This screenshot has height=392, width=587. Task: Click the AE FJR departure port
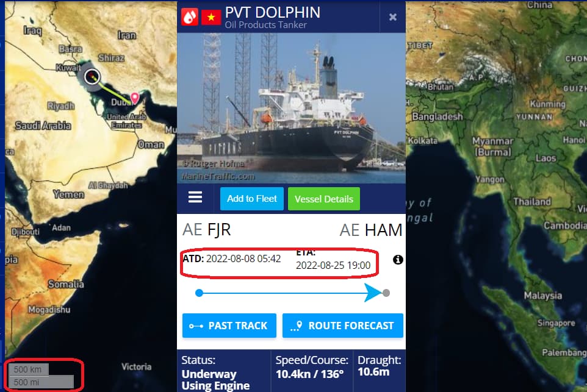pos(207,230)
